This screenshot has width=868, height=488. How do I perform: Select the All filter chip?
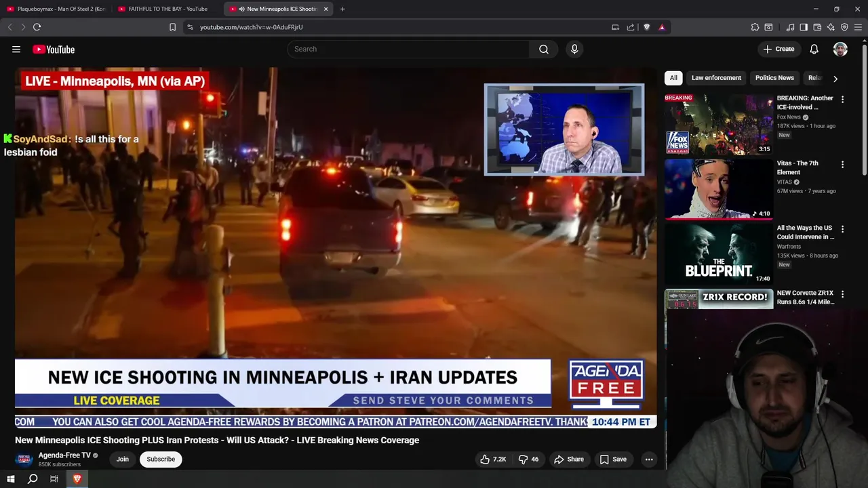673,78
